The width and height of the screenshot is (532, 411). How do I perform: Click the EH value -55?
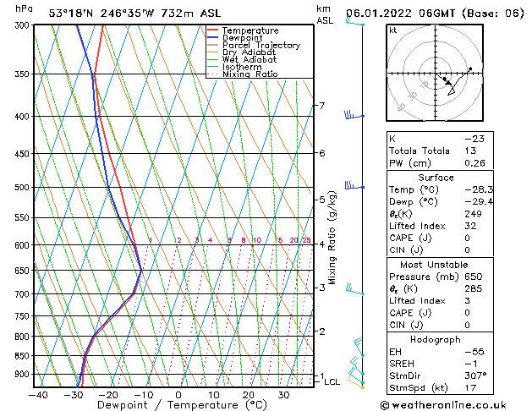pyautogui.click(x=474, y=352)
